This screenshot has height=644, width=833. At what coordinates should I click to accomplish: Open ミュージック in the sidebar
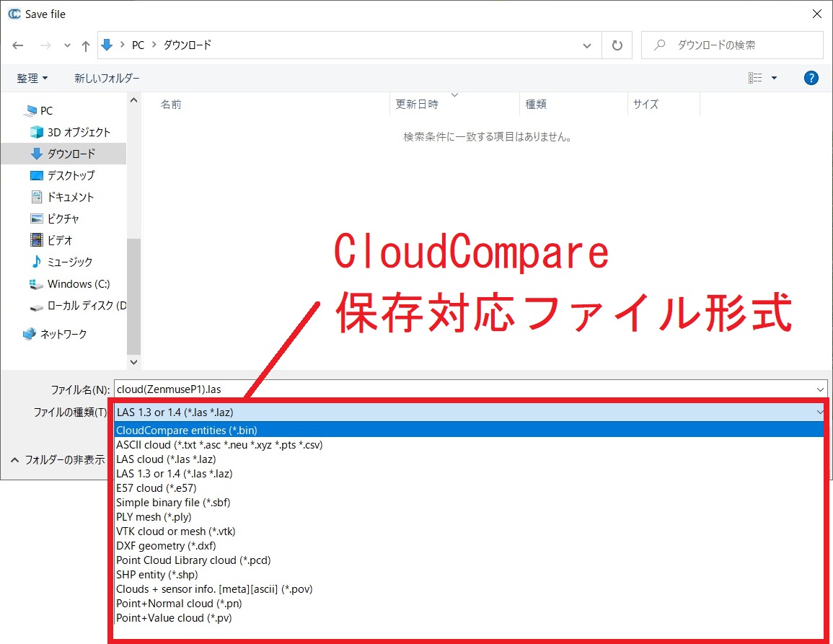tap(61, 262)
